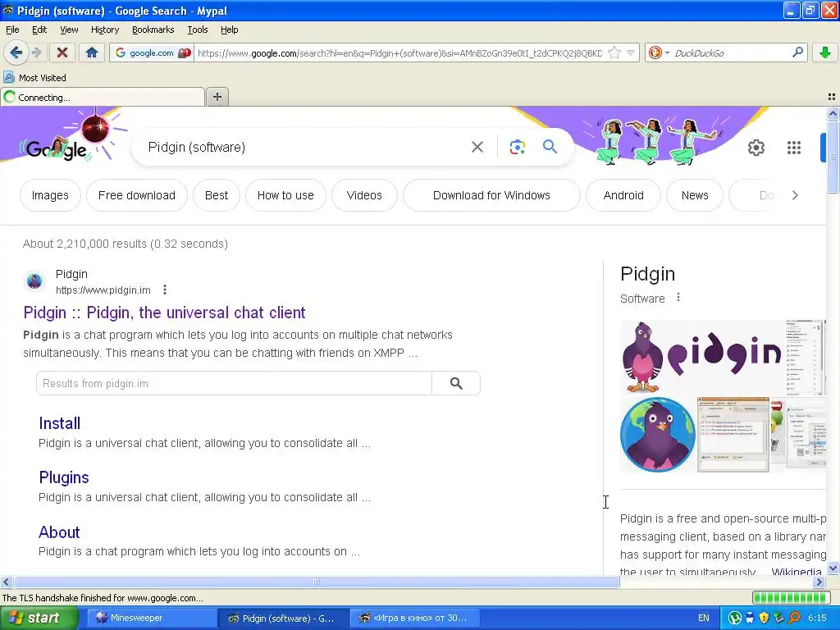The height and width of the screenshot is (630, 840).
Task: Switch to Videos results
Action: tap(364, 195)
